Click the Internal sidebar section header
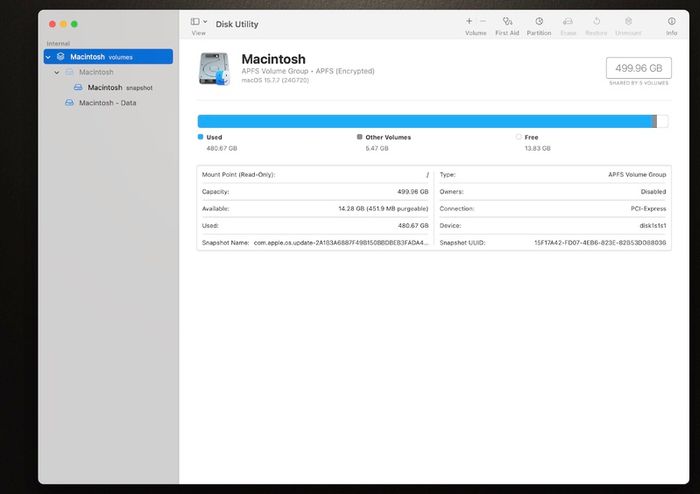 [x=58, y=43]
